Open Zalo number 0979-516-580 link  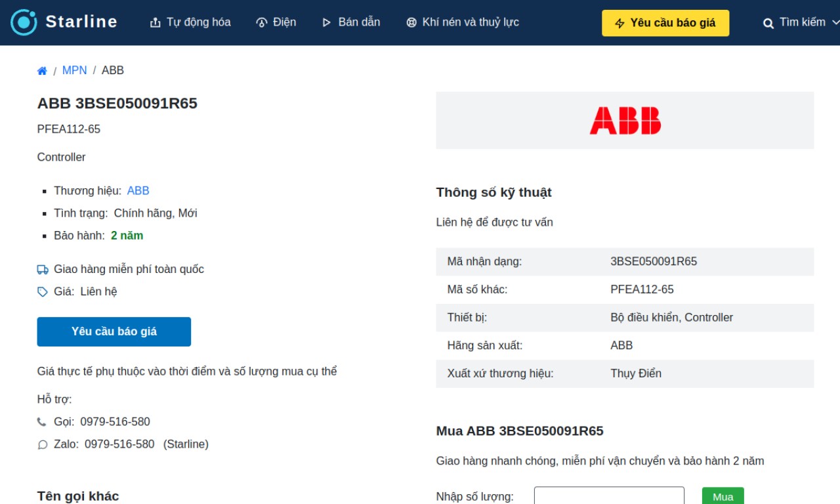(x=119, y=444)
